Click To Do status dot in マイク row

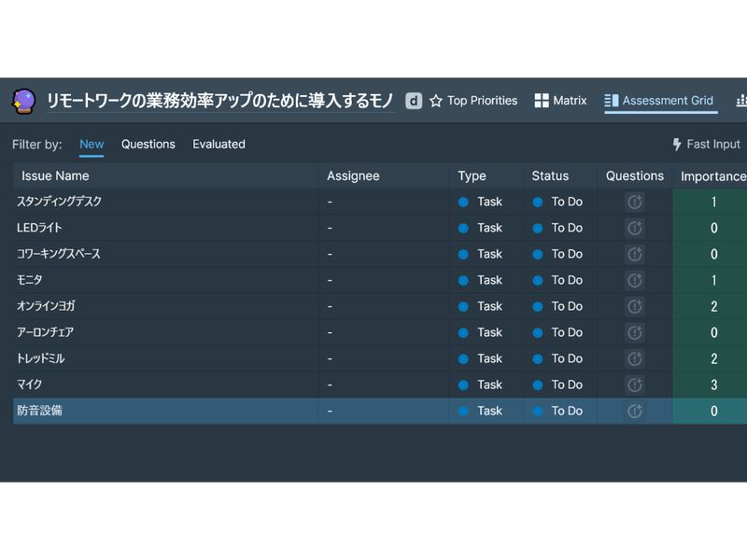(x=538, y=385)
